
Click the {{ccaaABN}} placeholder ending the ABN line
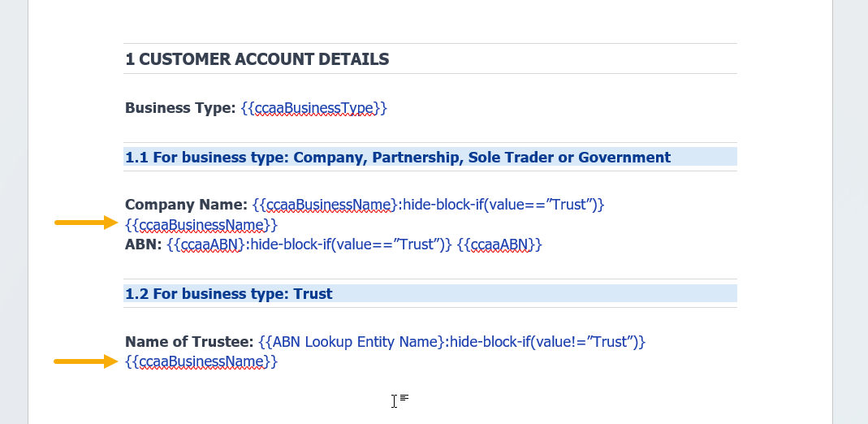499,244
